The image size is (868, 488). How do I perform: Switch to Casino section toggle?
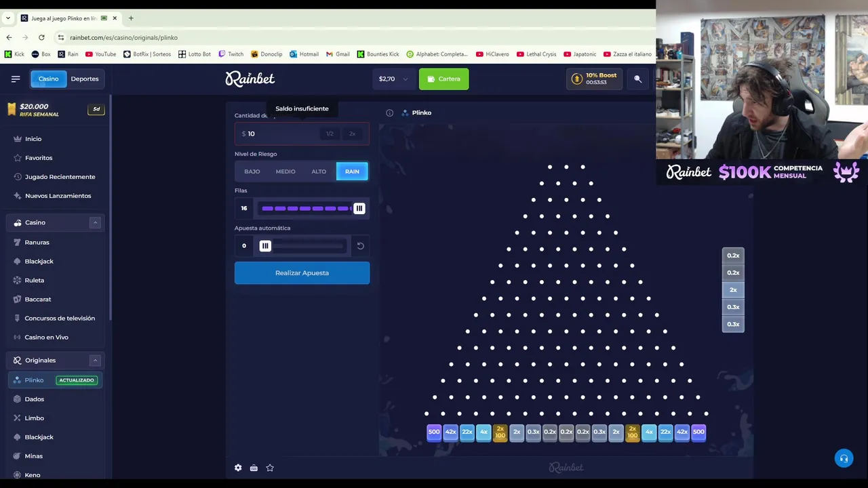click(48, 79)
